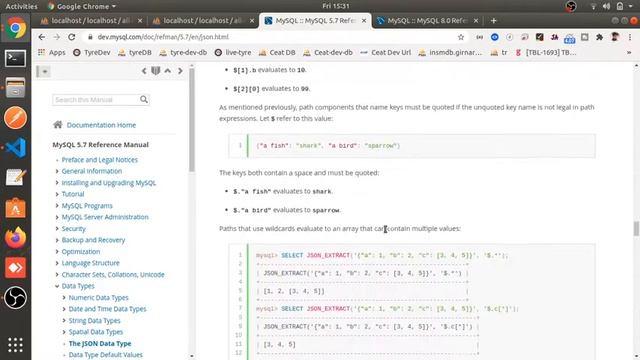This screenshot has width=640, height=360.
Task: Click the page vertical scrollbar thumb
Action: [636, 229]
